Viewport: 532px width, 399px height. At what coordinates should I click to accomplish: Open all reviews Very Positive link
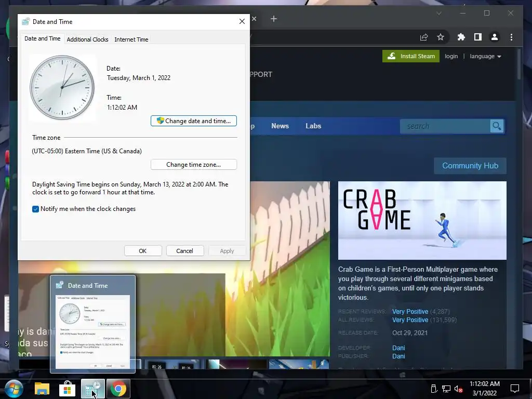[x=410, y=320]
